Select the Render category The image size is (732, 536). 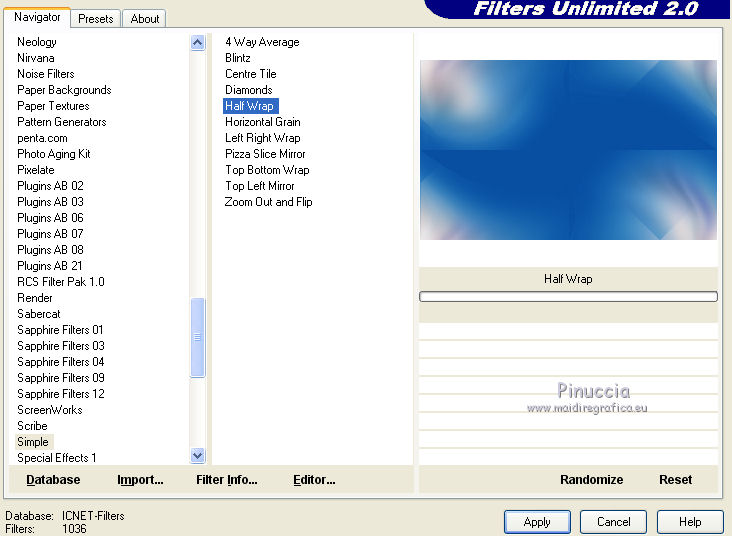point(35,298)
